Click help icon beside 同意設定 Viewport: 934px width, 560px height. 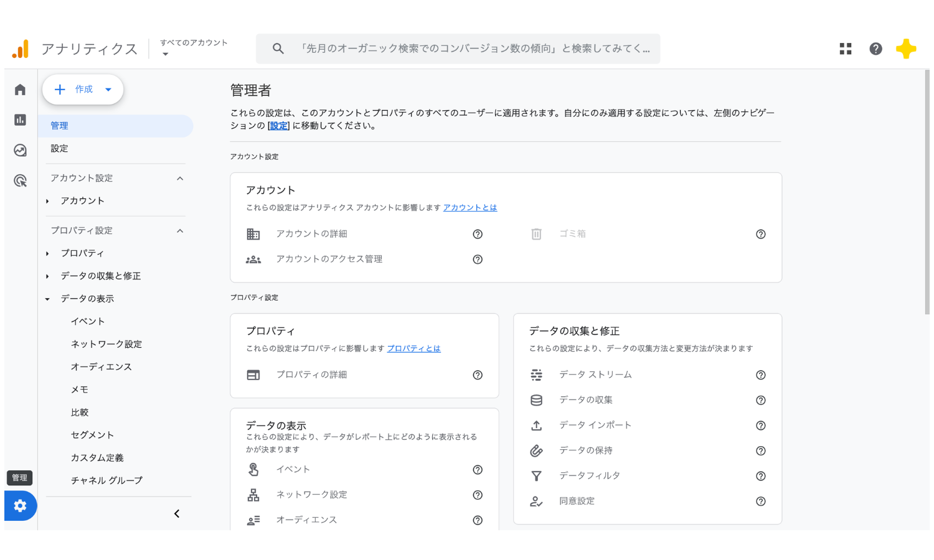pyautogui.click(x=760, y=502)
